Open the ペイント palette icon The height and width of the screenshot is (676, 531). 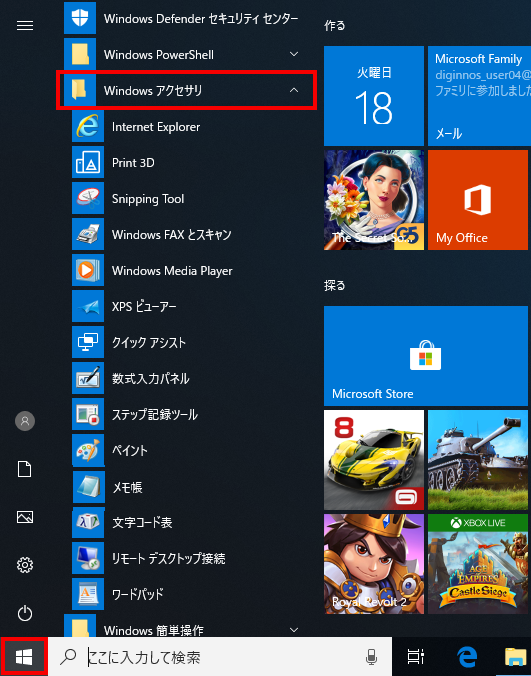pos(88,451)
